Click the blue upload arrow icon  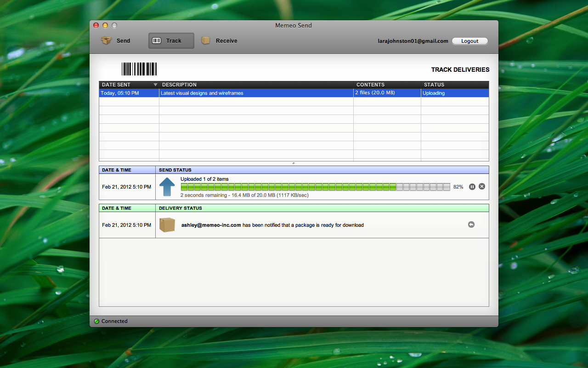[167, 187]
